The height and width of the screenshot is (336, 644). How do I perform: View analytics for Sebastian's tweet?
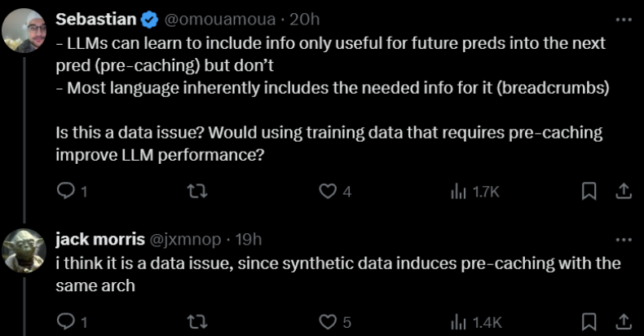(x=457, y=191)
